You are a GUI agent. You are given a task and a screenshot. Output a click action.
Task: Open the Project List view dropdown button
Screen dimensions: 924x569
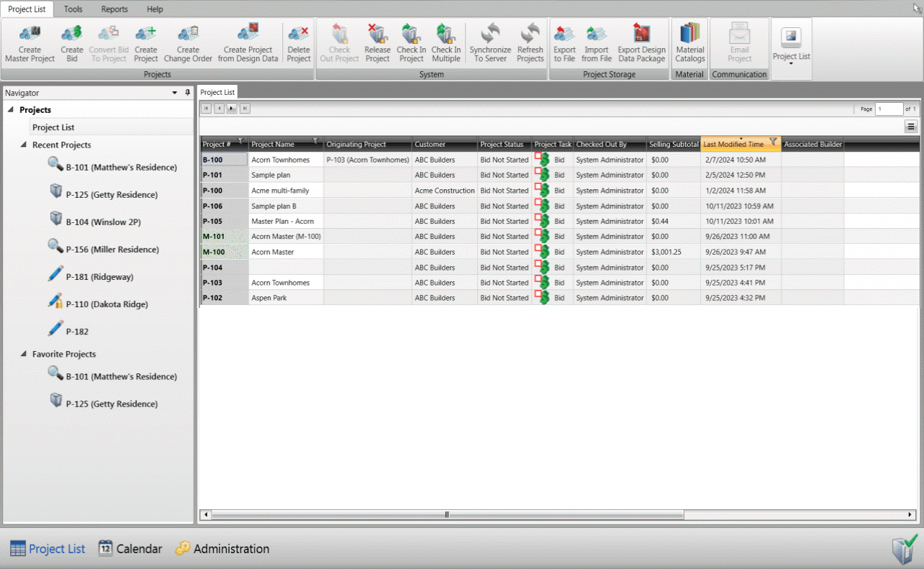coord(791,48)
